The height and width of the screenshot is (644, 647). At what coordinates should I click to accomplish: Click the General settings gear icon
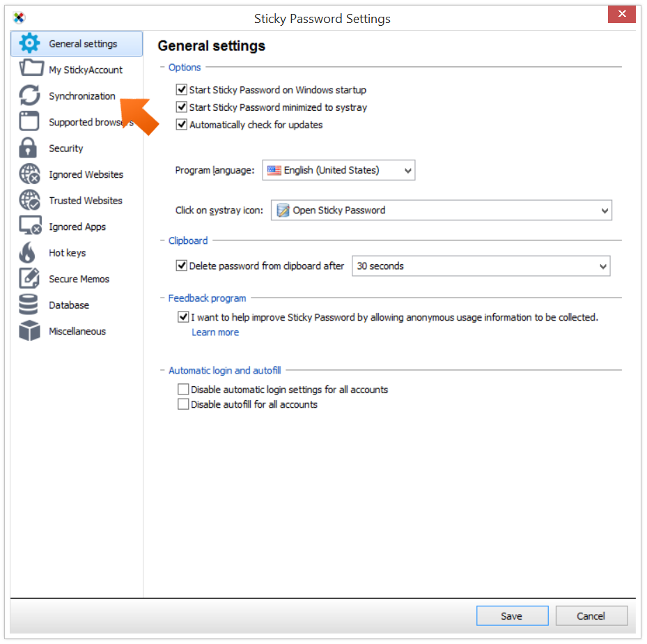pos(30,43)
